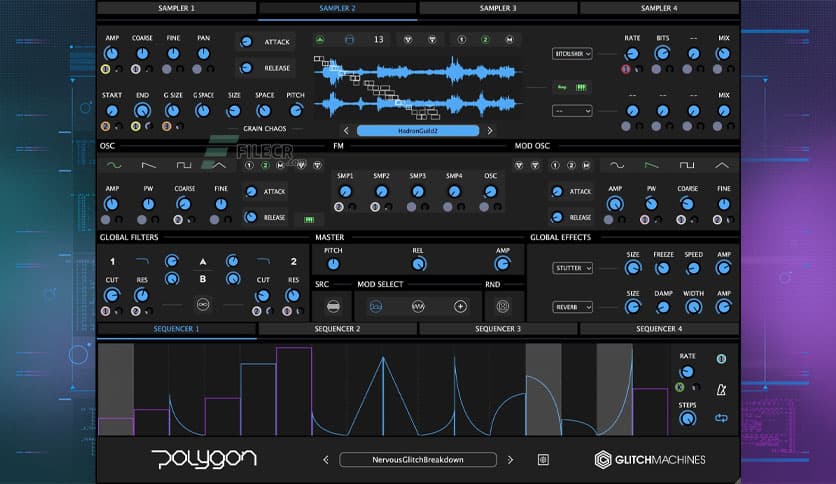Open the empty second sampler effect dropdown

tap(572, 111)
